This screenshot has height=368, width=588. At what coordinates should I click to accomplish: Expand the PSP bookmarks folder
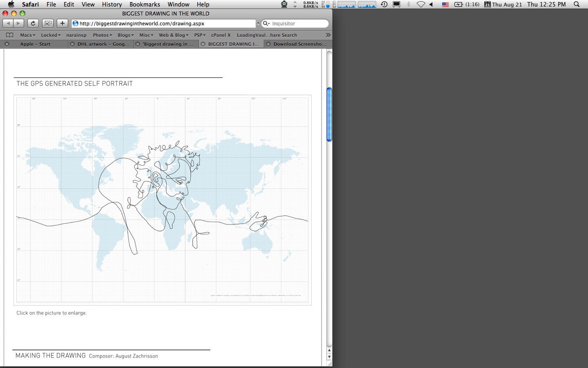(200, 35)
